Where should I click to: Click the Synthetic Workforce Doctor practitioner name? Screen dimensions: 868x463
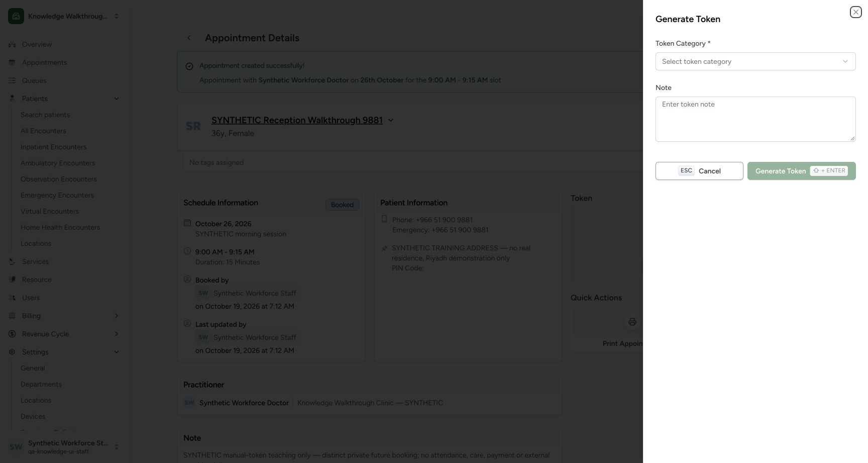pyautogui.click(x=244, y=403)
